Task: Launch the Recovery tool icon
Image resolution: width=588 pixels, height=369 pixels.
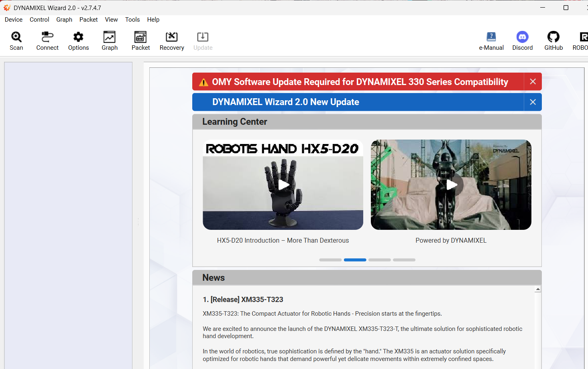Action: pos(172,37)
